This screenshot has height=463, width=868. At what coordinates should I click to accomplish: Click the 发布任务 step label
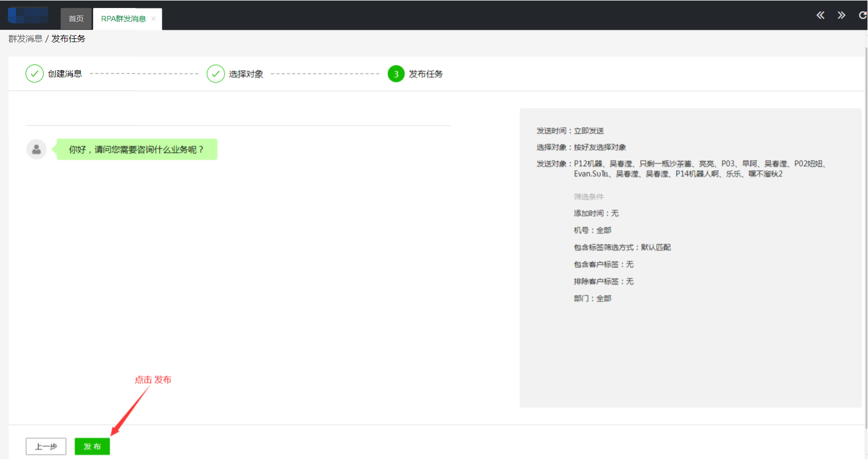tap(426, 74)
